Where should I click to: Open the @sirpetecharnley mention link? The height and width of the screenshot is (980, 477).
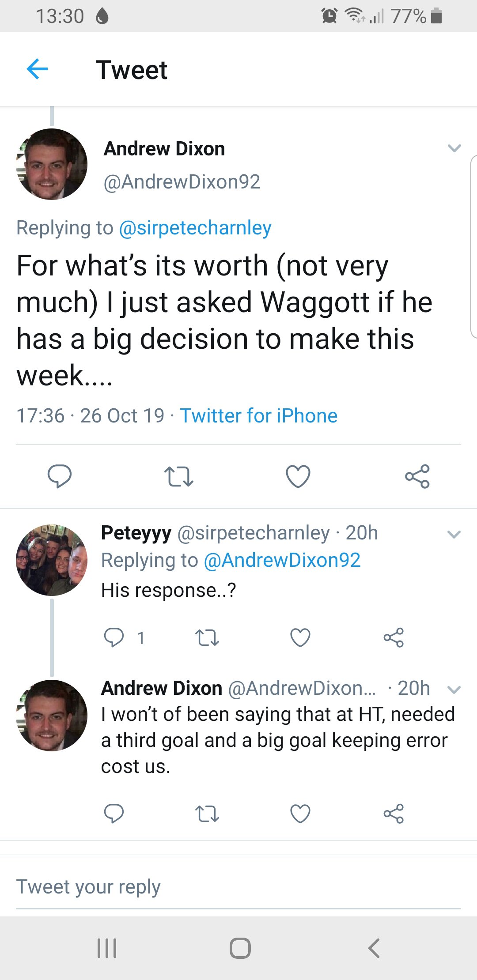point(195,228)
